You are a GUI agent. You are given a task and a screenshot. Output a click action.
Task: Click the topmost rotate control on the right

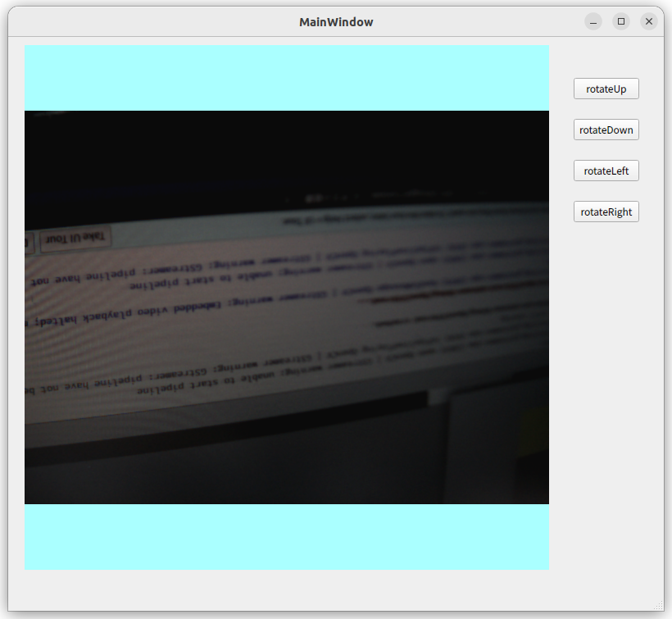(x=606, y=89)
